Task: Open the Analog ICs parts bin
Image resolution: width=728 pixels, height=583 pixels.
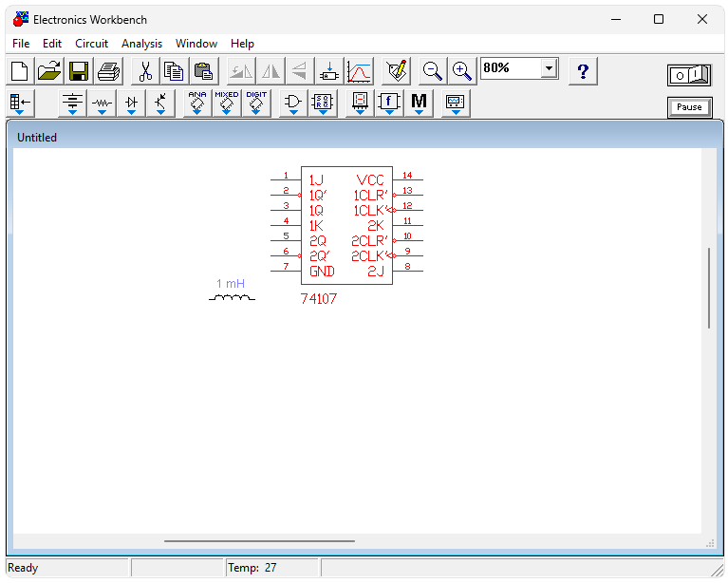Action: (x=197, y=103)
